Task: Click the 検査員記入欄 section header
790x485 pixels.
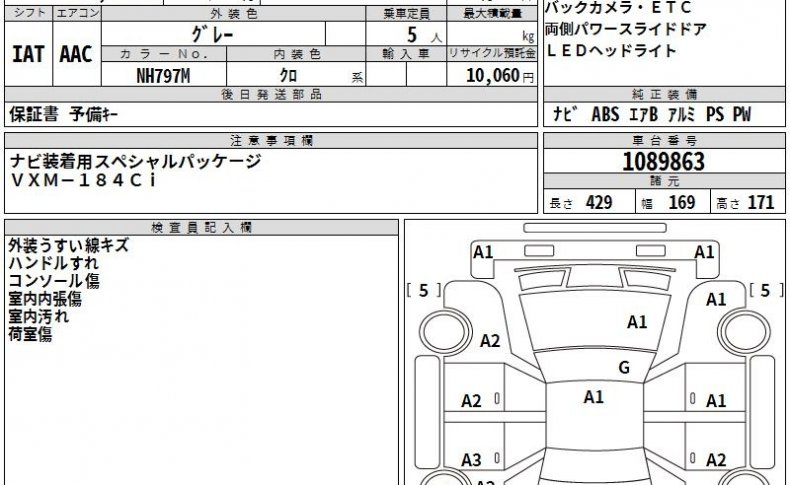Action: pyautogui.click(x=201, y=228)
